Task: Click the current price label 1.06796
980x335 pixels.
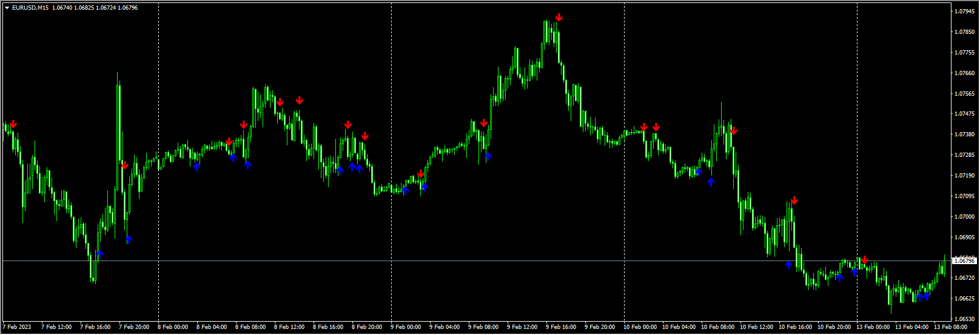Action: 964,260
